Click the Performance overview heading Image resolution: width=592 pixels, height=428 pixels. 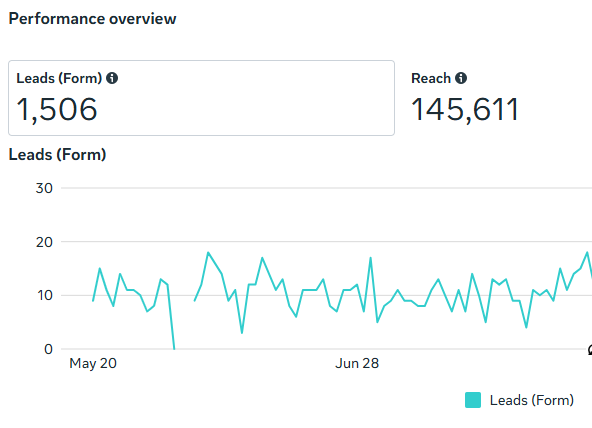(92, 18)
